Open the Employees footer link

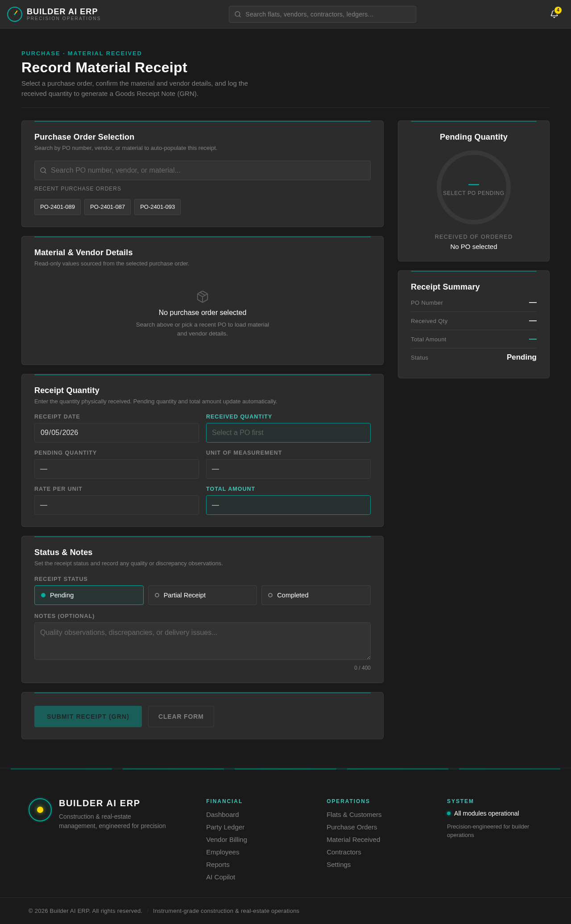click(223, 852)
